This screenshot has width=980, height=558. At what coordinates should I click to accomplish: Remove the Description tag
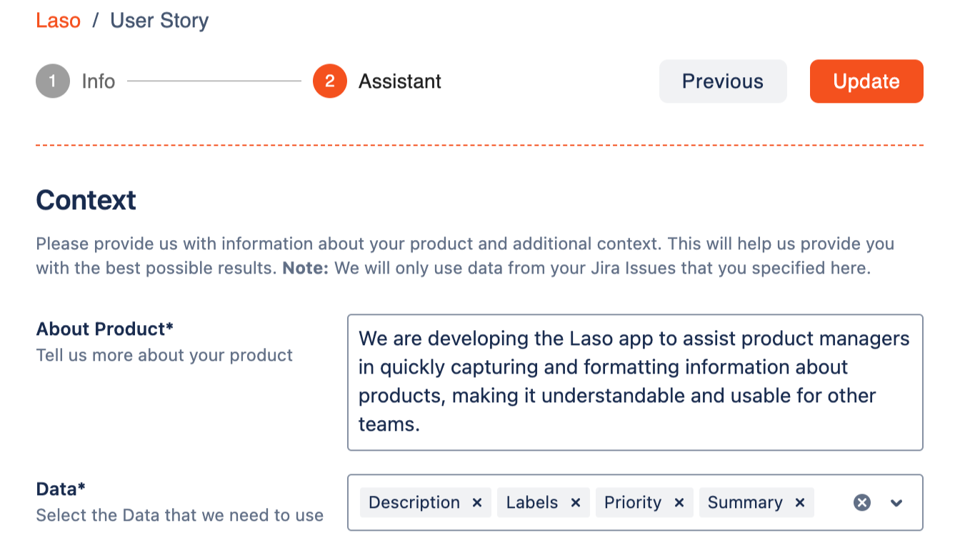(477, 503)
